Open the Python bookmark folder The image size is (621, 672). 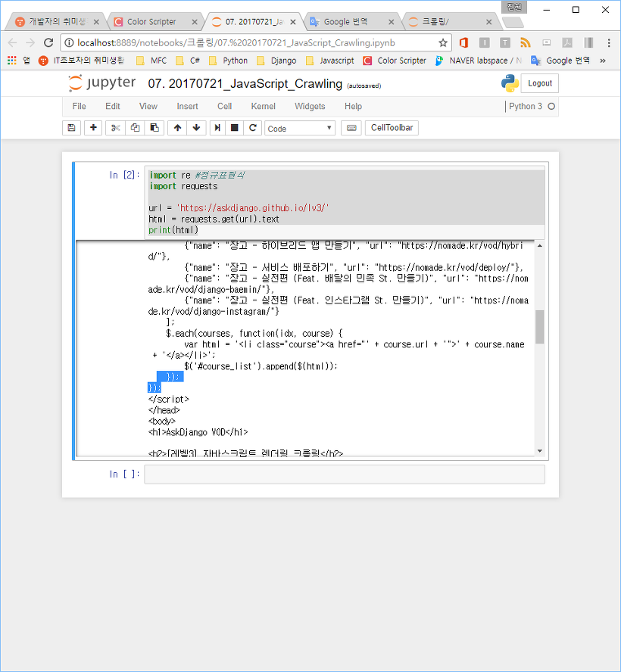coord(229,61)
